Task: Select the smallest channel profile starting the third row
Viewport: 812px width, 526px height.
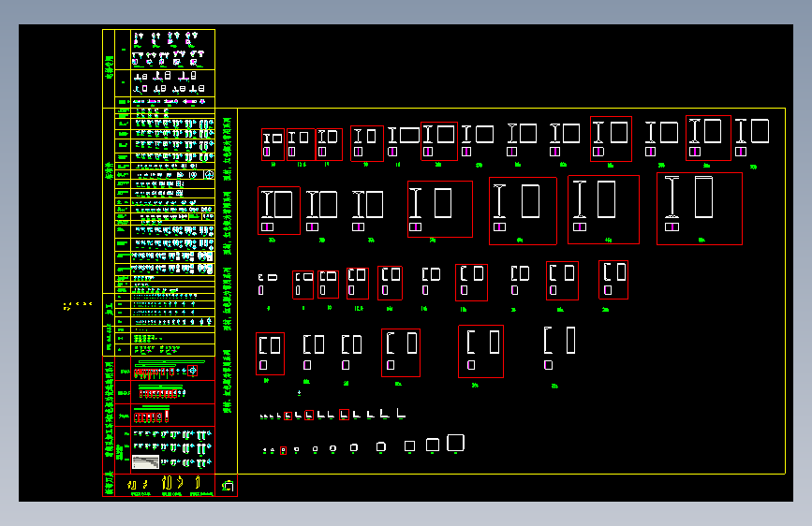Action: (261, 277)
